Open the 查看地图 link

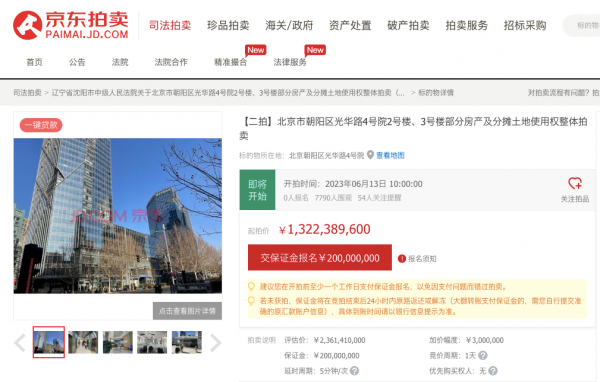click(390, 155)
